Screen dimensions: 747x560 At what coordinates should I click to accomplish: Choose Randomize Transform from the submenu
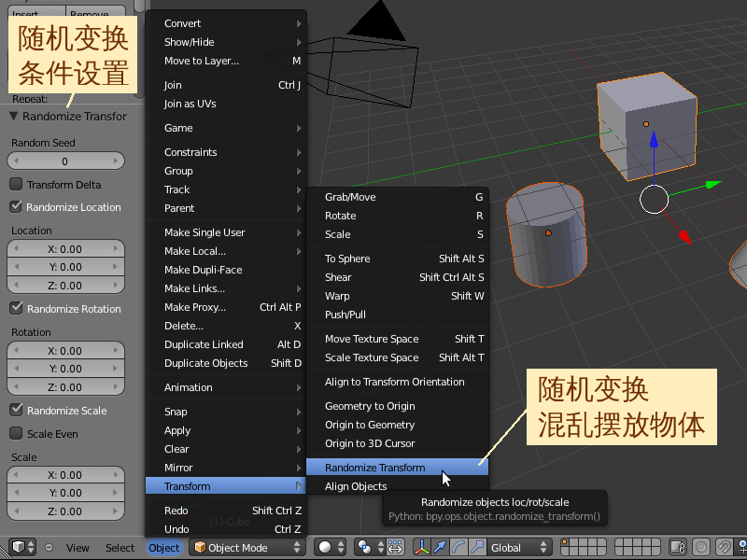398,468
